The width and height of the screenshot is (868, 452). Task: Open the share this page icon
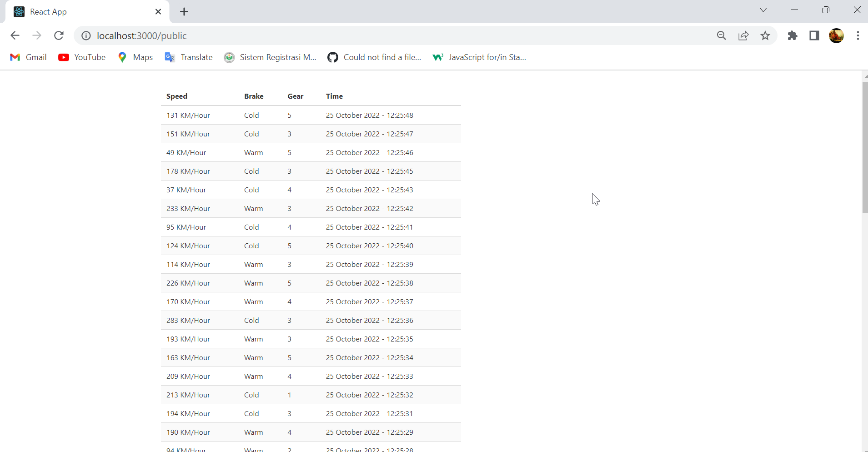744,35
